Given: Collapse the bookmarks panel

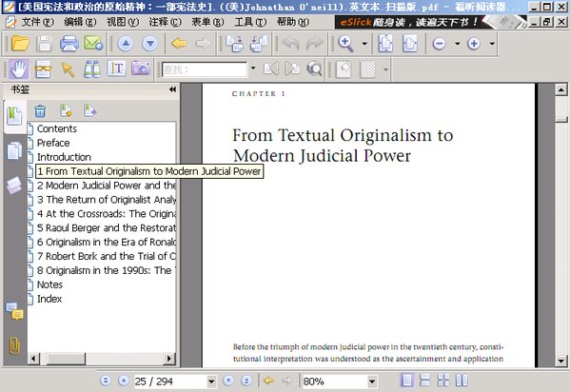Looking at the screenshot, I should 173,89.
